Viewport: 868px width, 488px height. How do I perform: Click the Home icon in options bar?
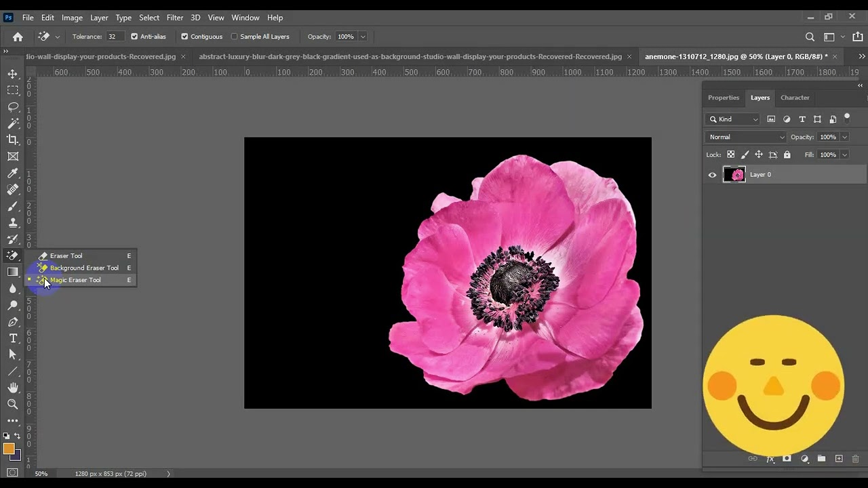[18, 37]
